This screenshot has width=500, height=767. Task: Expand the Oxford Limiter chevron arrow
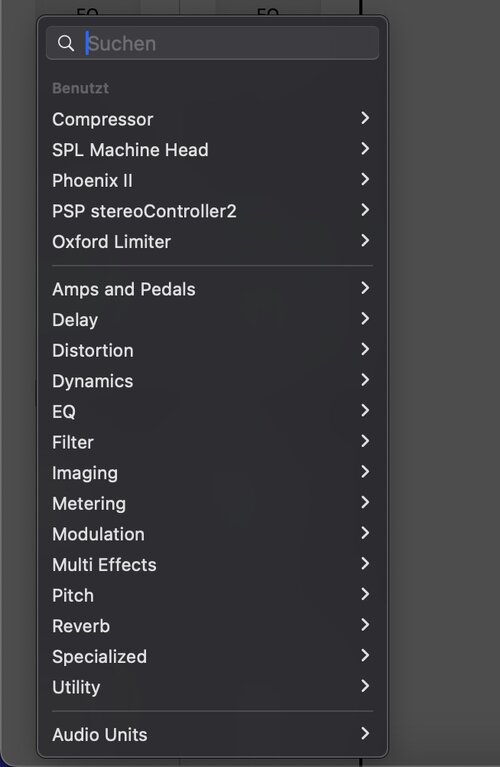[365, 241]
